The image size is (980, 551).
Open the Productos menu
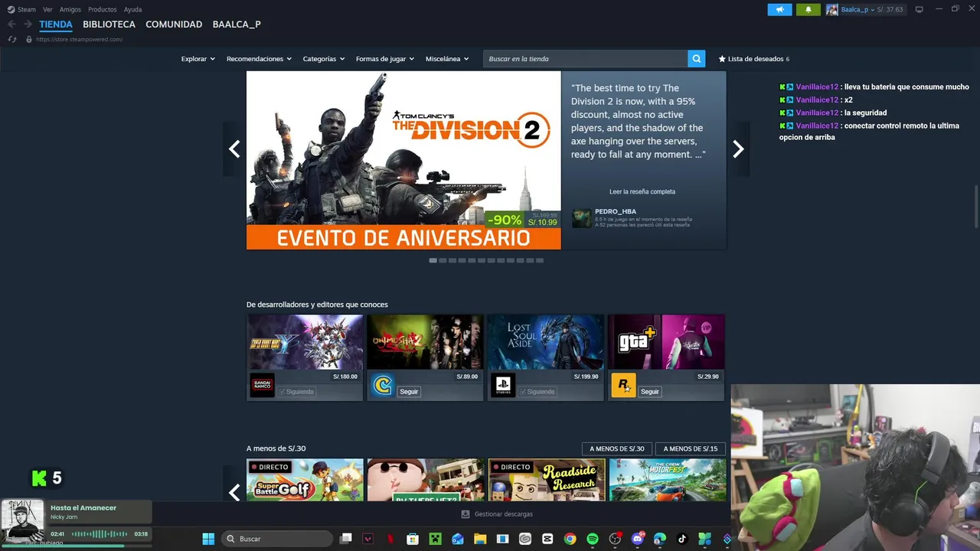click(x=103, y=9)
